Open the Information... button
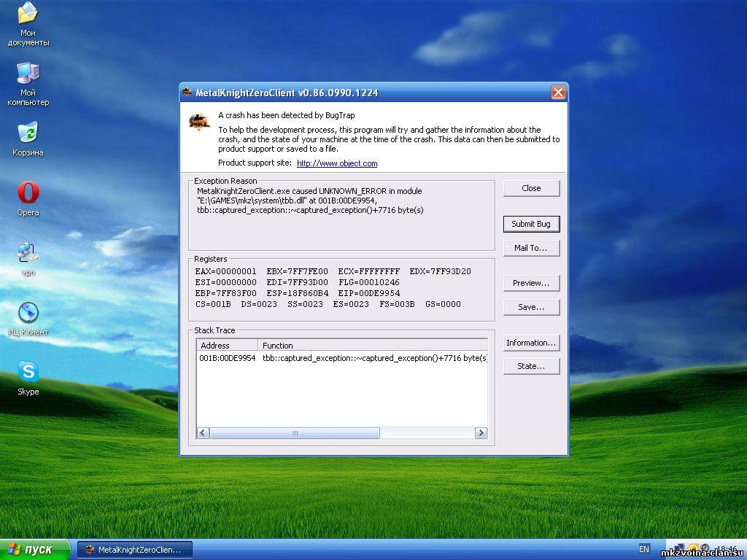This screenshot has width=747, height=560. click(531, 343)
